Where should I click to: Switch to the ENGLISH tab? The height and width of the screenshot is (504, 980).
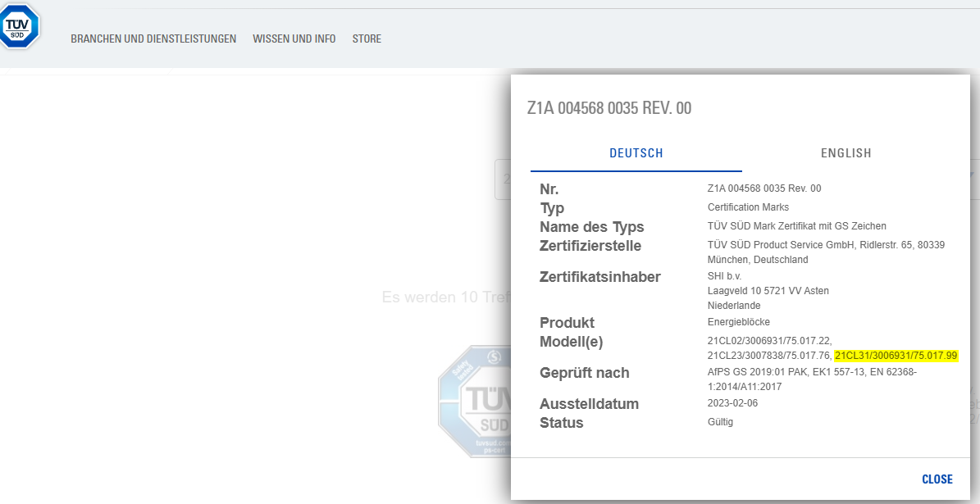[846, 153]
